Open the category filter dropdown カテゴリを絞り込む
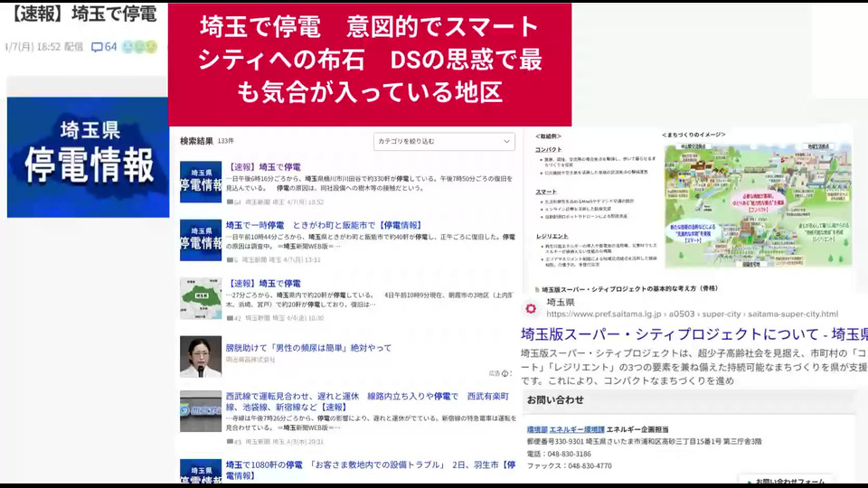The height and width of the screenshot is (488, 868). 444,142
